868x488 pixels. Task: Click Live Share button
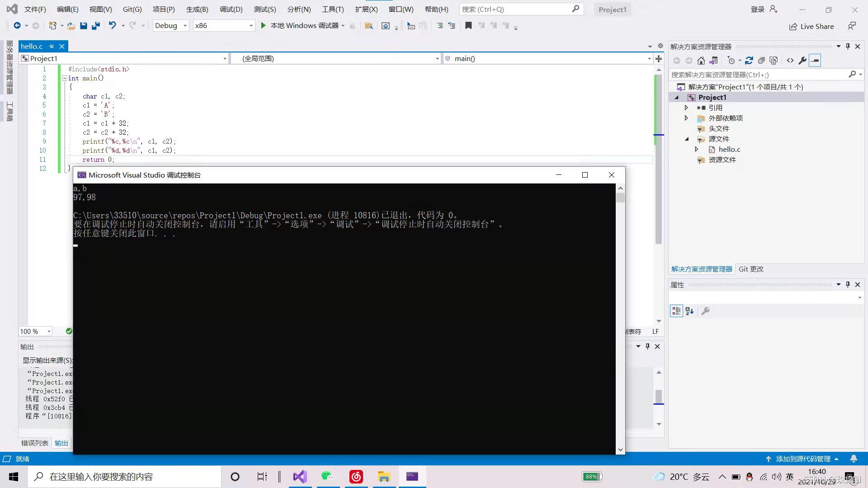point(811,27)
